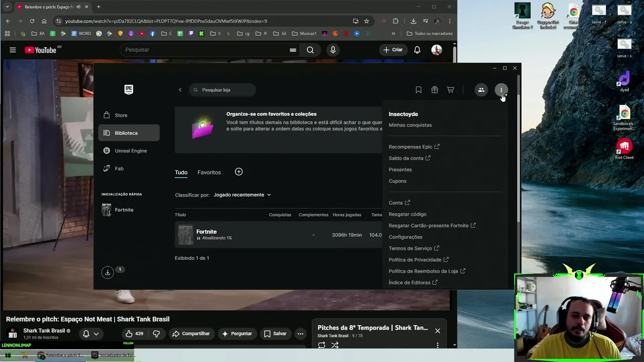The height and width of the screenshot is (362, 644).
Task: Start YouTube voice search microphone
Action: [x=333, y=50]
